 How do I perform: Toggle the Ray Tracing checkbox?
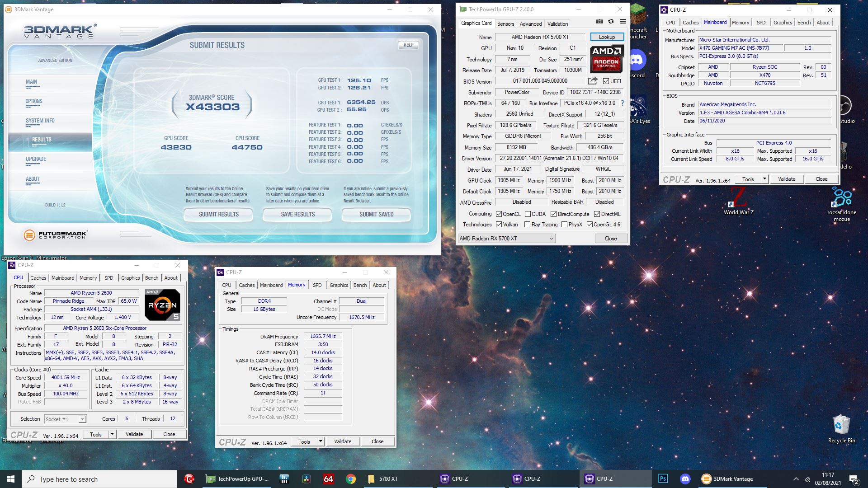pyautogui.click(x=527, y=225)
